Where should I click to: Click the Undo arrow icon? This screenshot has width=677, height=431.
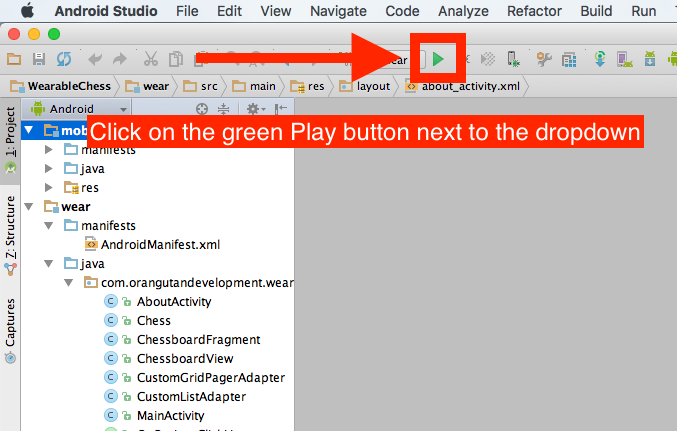click(x=95, y=59)
